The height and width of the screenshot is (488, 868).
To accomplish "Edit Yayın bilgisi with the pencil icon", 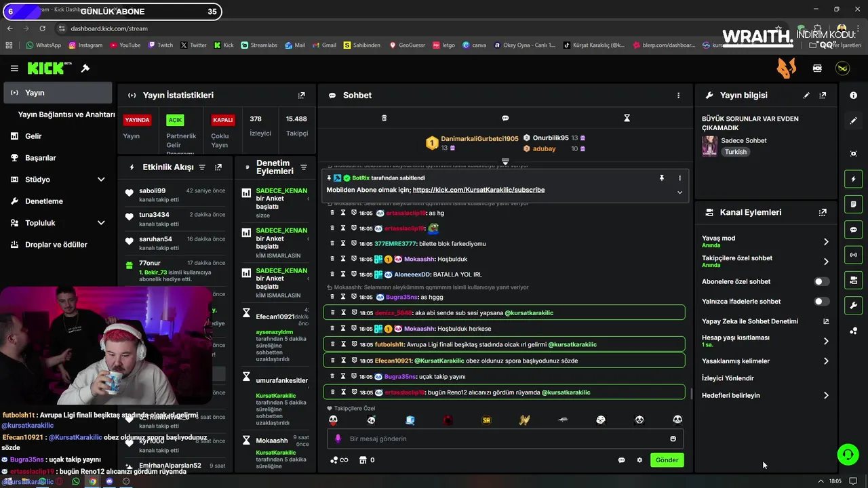I will (x=806, y=96).
